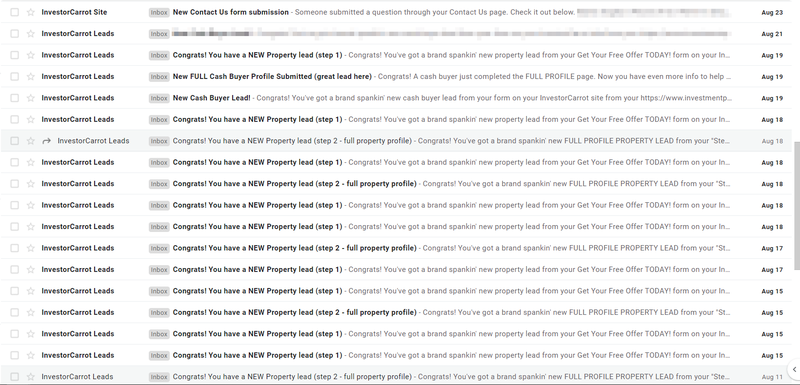This screenshot has height=385, width=800.
Task: Click the forwarded arrow icon beside InvestorCarrot Leads
Action: click(x=46, y=141)
